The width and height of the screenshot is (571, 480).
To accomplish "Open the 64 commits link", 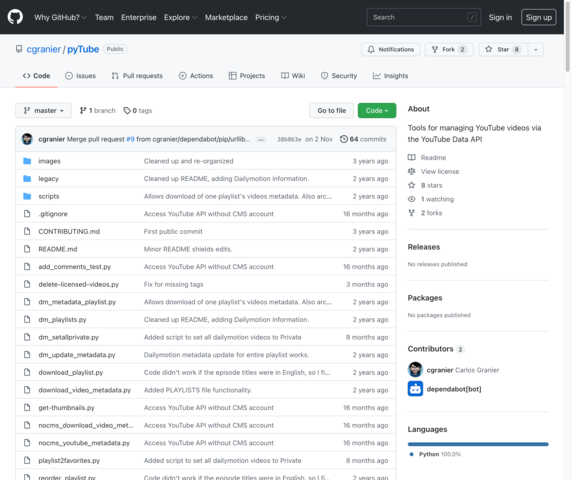I will pyautogui.click(x=363, y=139).
